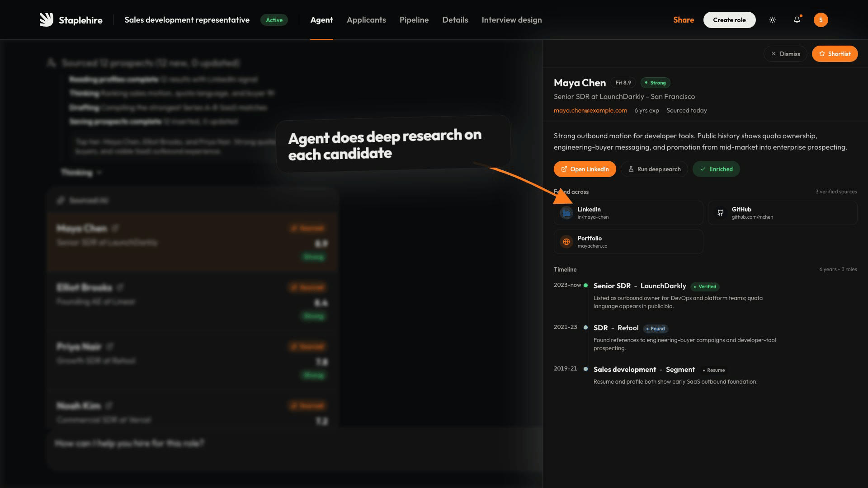Click the Staplehire logo icon

(x=46, y=20)
